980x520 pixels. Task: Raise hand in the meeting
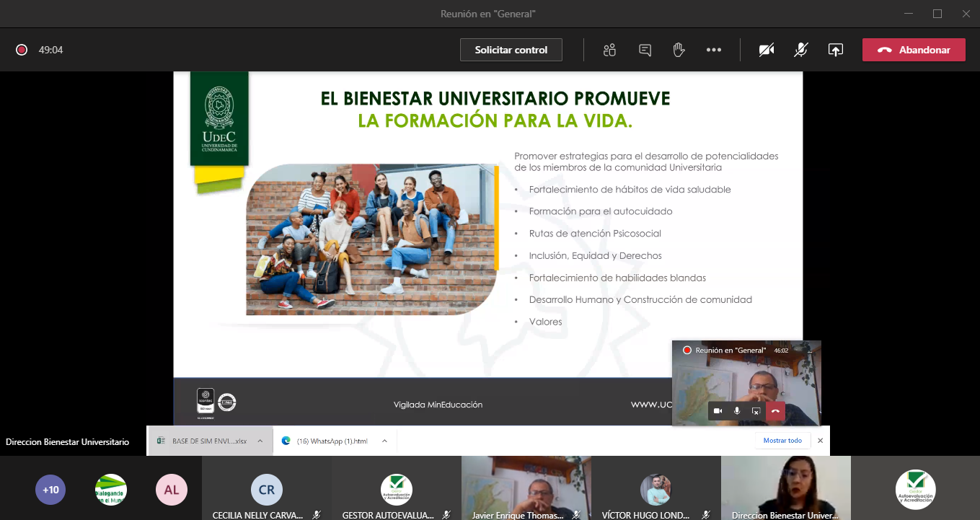click(x=679, y=50)
